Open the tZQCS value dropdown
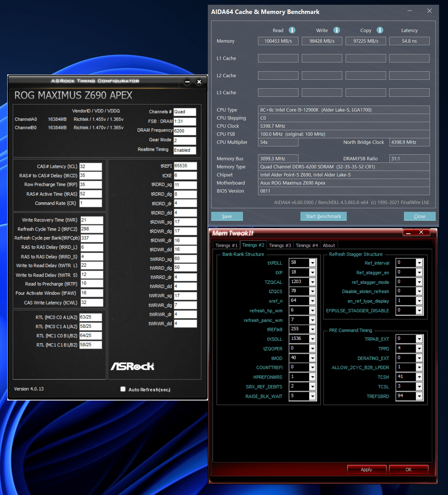 point(313,292)
